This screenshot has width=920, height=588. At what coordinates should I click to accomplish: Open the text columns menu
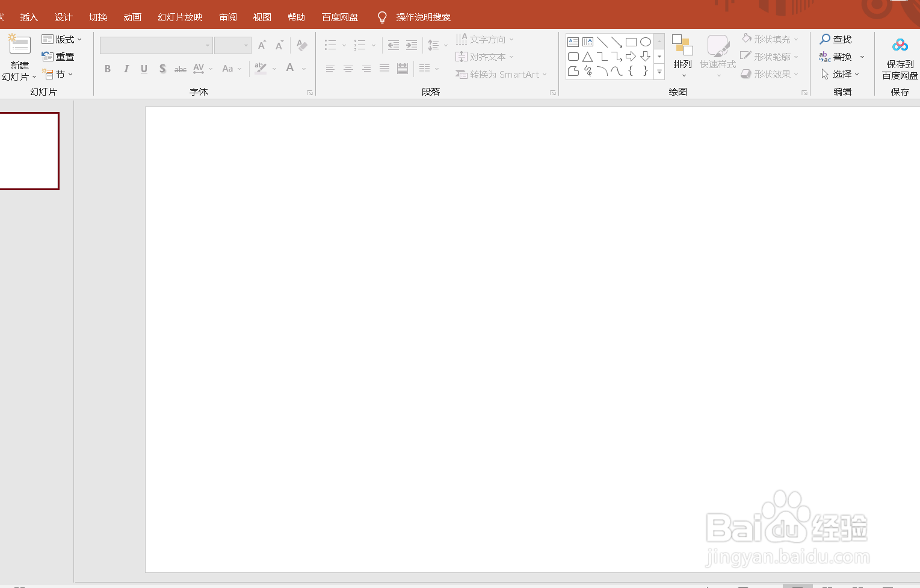[429, 69]
